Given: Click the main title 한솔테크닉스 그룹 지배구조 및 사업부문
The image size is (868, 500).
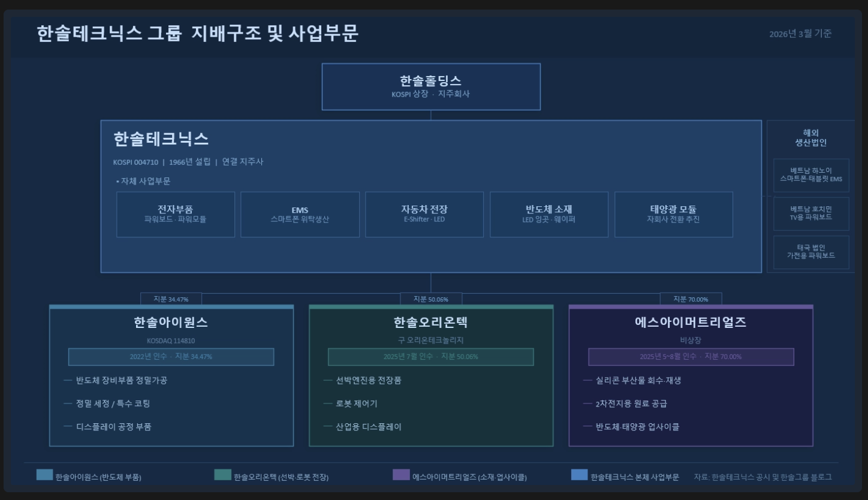Looking at the screenshot, I should click(197, 33).
